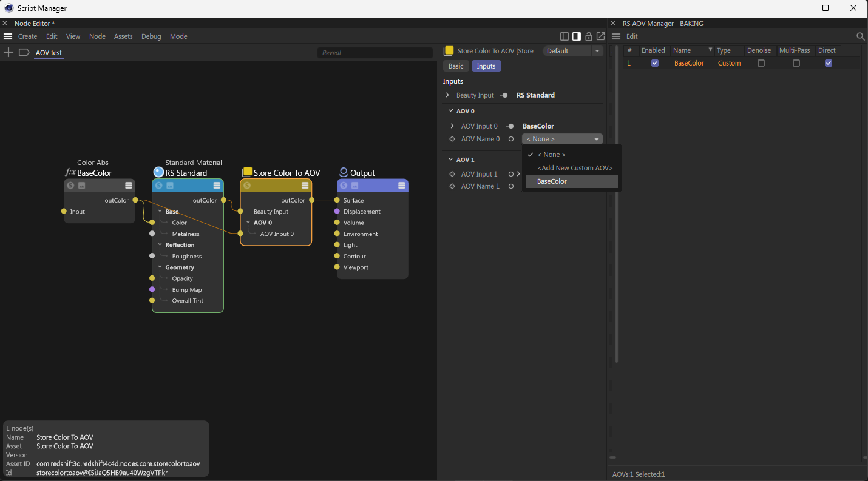Collapse the Reflection group in RS Standard node
This screenshot has height=481, width=868.
click(160, 245)
